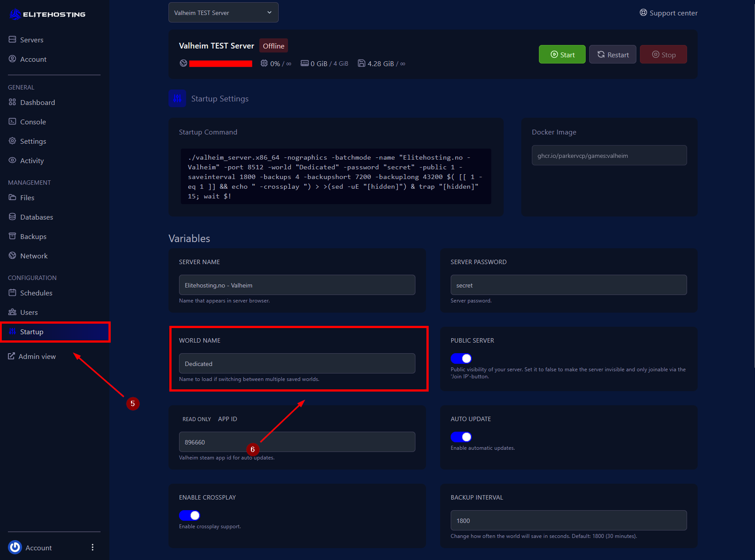Viewport: 755px width, 560px height.
Task: Click the Dashboard grid icon
Action: point(12,102)
